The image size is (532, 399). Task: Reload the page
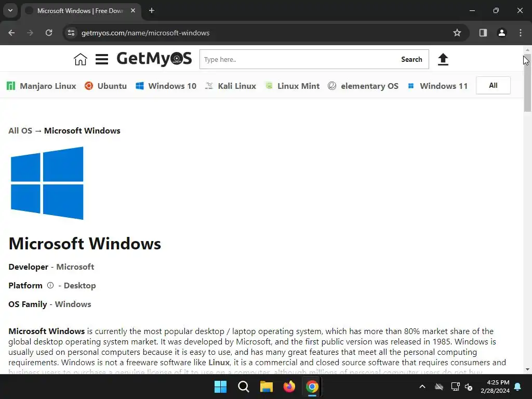click(49, 33)
